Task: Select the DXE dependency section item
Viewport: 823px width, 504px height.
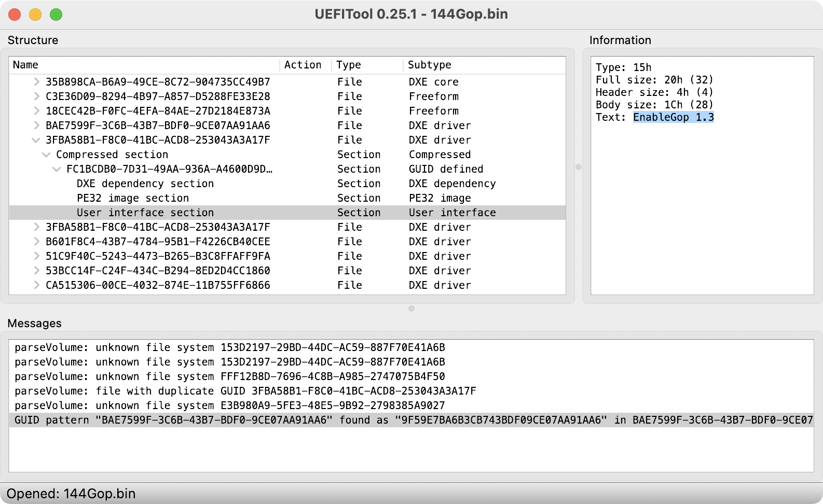Action: tap(145, 184)
